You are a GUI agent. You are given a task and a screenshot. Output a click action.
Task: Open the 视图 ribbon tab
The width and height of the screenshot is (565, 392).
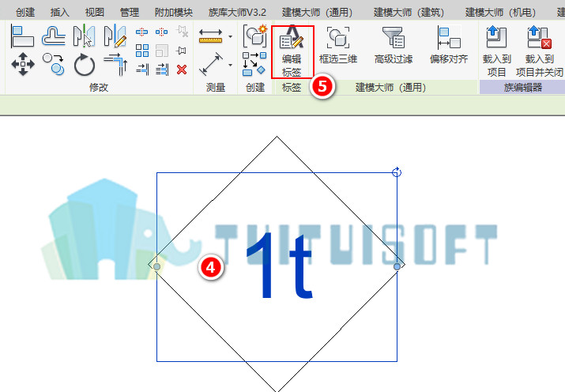point(94,13)
